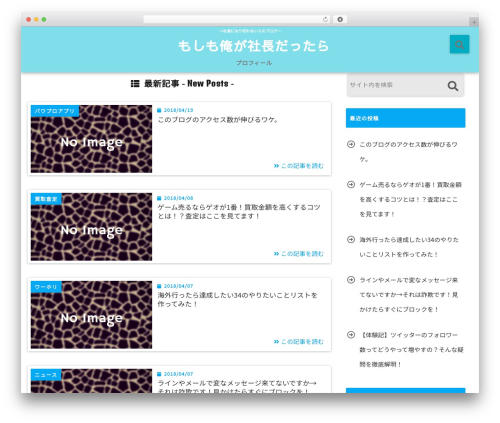Click the 最近の投稿 widget header
This screenshot has height=423, width=500.
point(405,118)
